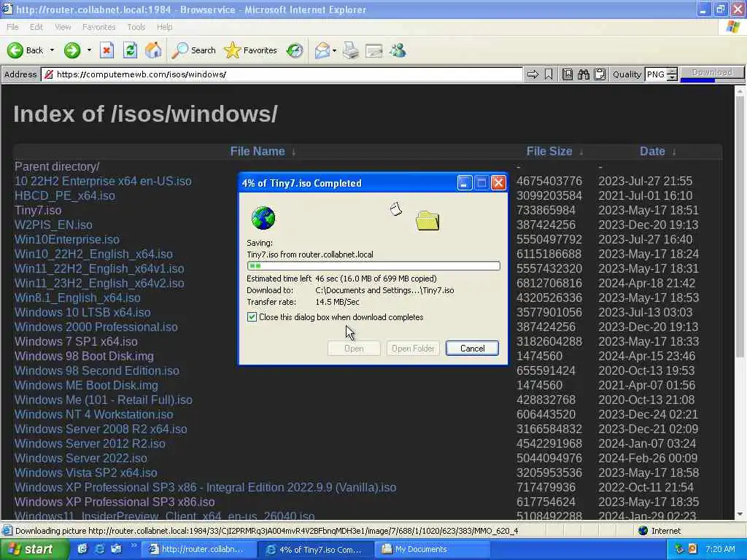Image resolution: width=747 pixels, height=560 pixels.
Task: Click the Edit page icon
Action: [374, 50]
